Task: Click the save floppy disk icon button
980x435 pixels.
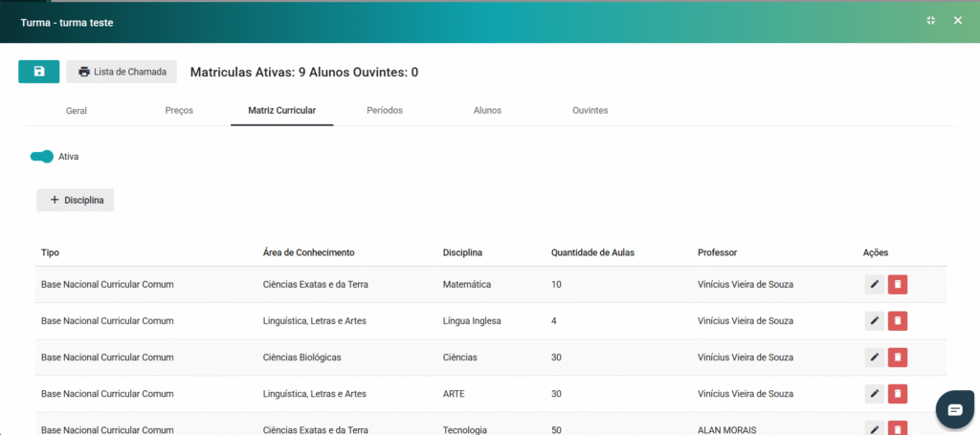Action: 38,72
